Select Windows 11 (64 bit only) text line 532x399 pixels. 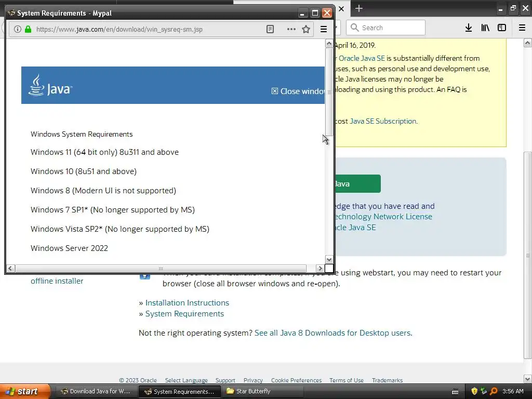pos(104,152)
